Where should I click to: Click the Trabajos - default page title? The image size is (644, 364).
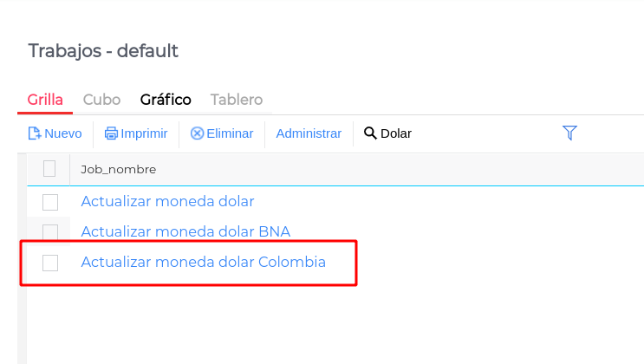pyautogui.click(x=103, y=50)
